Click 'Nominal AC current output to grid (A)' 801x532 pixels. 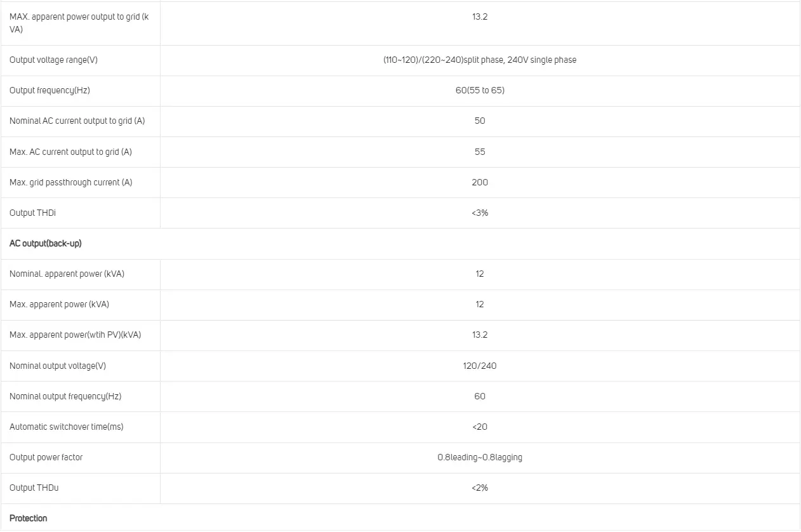[77, 121]
